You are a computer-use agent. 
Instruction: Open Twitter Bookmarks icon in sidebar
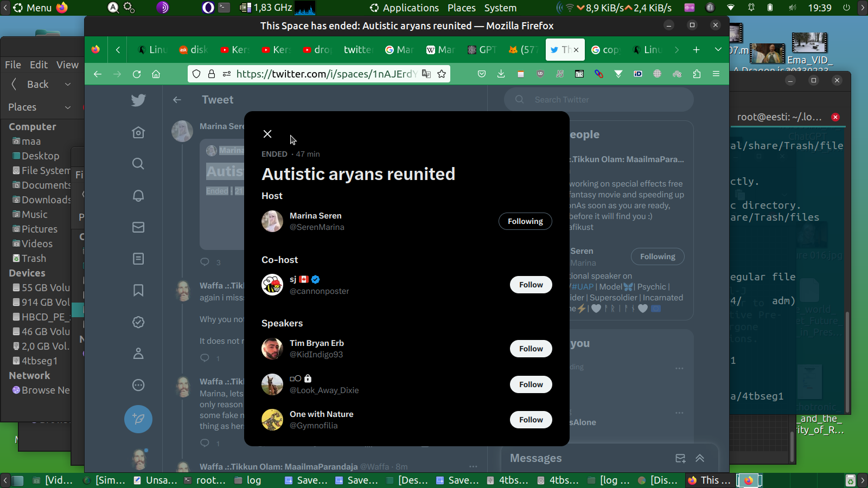(x=138, y=291)
